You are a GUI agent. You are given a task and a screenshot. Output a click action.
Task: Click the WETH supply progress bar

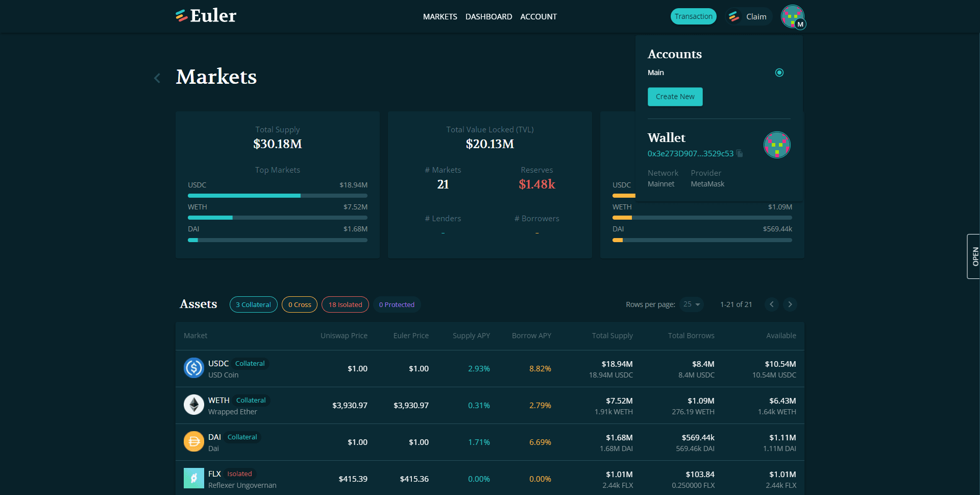[x=278, y=218]
